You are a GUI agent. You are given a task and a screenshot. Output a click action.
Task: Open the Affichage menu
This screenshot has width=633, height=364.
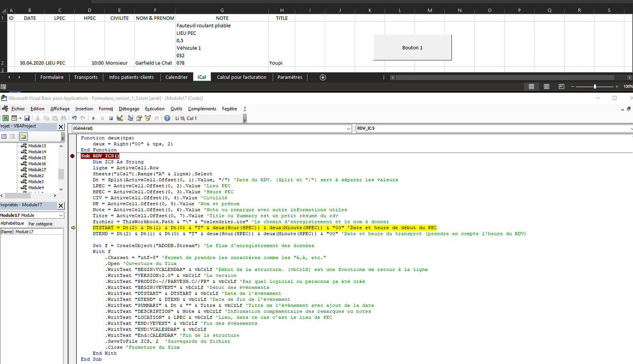[60, 109]
